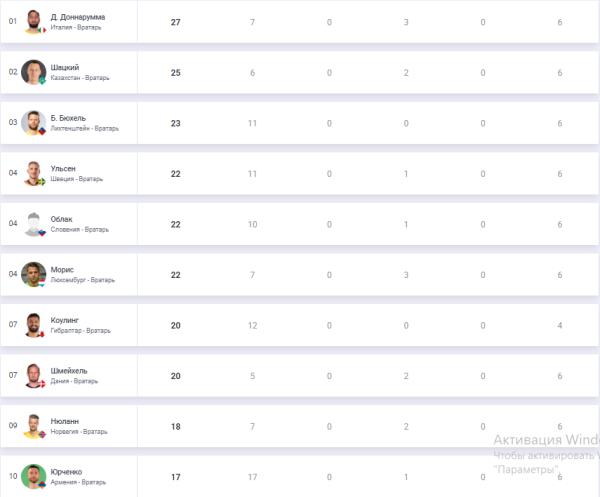
Task: Click Нюланн's avatar thumbnail
Action: click(34, 426)
